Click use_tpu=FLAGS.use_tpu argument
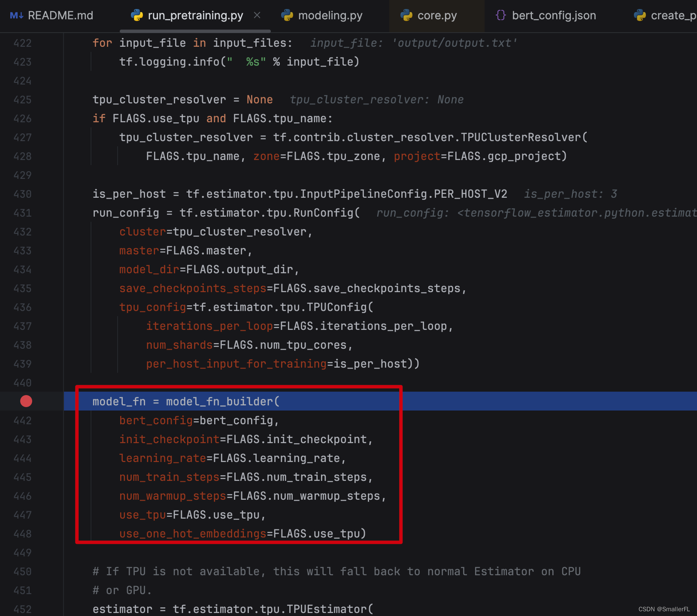The image size is (697, 616). [x=193, y=515]
